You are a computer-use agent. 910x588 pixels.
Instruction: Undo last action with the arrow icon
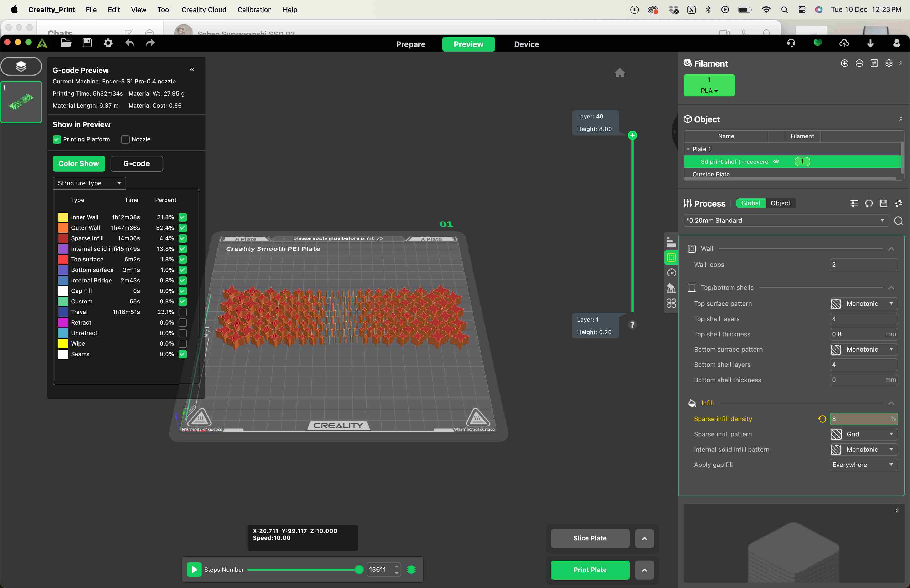click(x=130, y=43)
